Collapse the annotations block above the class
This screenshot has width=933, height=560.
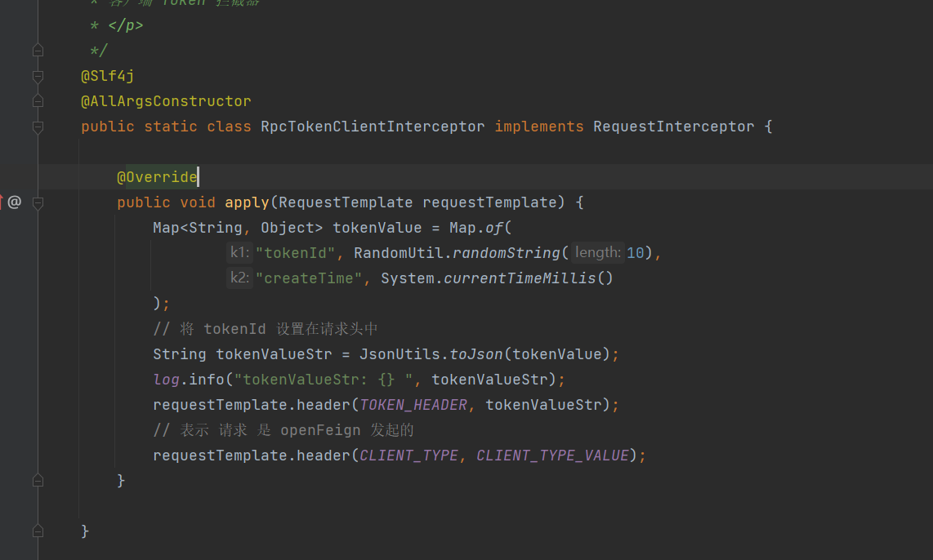pyautogui.click(x=38, y=75)
